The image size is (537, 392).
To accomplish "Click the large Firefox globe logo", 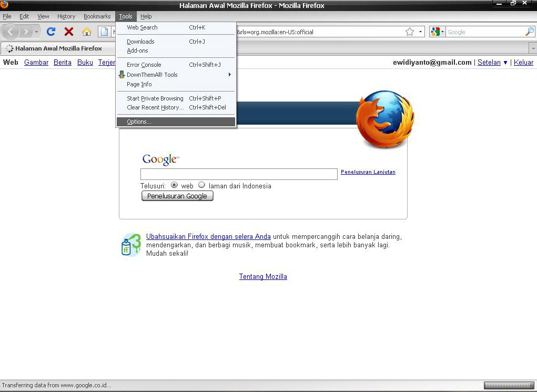I will pyautogui.click(x=384, y=119).
